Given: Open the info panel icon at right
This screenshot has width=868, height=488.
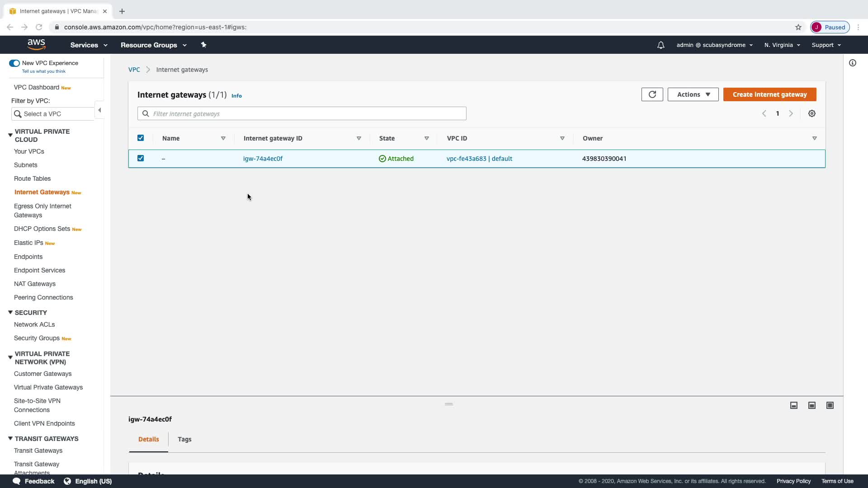Looking at the screenshot, I should (852, 63).
